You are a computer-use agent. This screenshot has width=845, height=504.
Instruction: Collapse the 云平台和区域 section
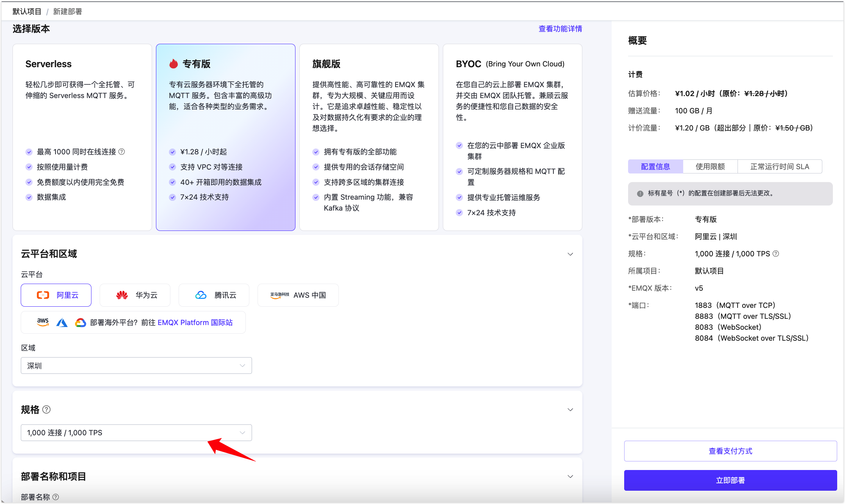point(570,254)
